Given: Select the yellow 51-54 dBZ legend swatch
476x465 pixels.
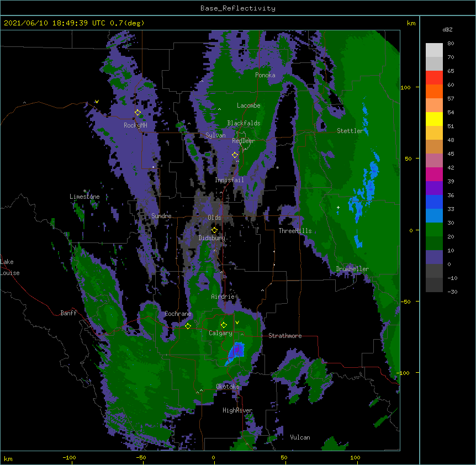Looking at the screenshot, I should 434,119.
